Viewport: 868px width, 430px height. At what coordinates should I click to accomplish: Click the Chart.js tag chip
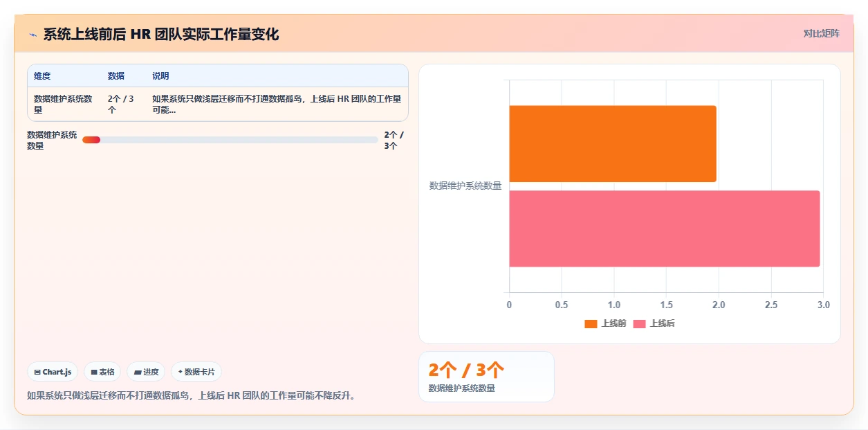click(53, 372)
